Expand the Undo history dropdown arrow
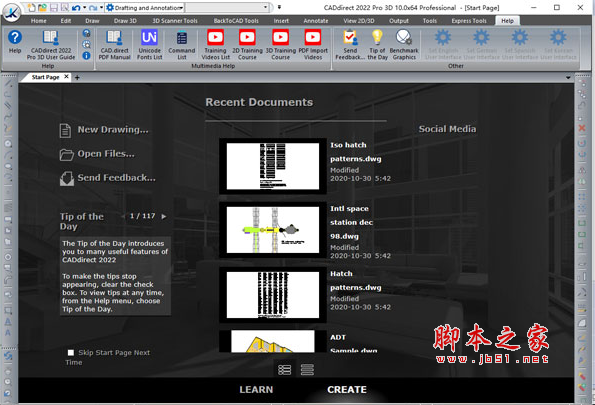This screenshot has height=405, width=595. [84, 8]
